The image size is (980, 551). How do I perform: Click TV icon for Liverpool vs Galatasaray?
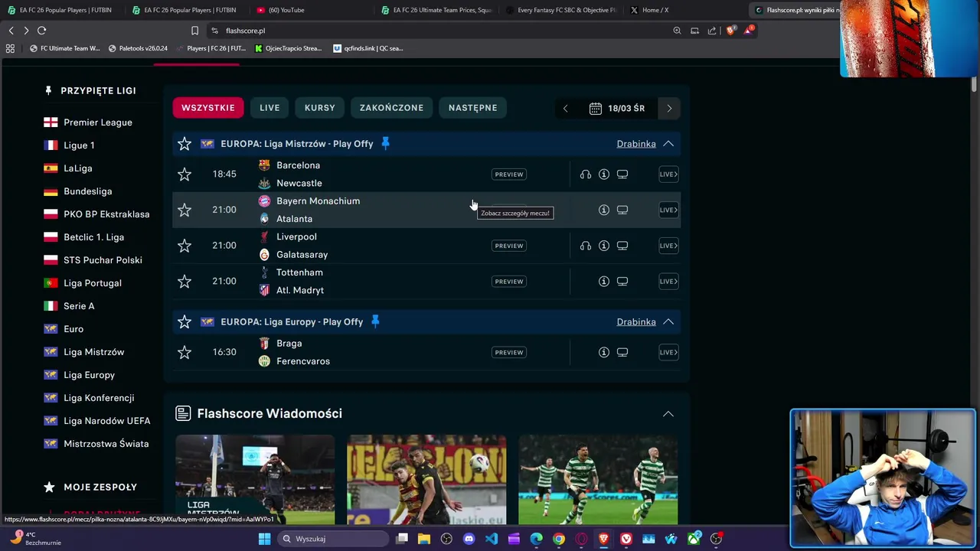(622, 246)
